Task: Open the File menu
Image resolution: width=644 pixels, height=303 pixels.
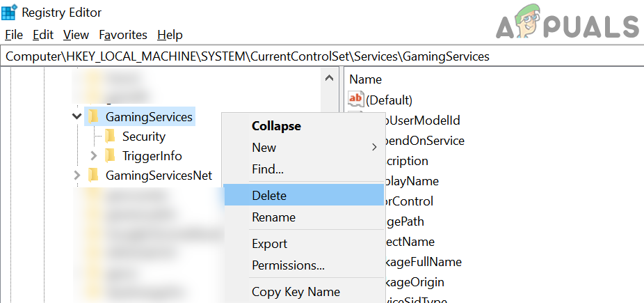Action: (x=14, y=35)
